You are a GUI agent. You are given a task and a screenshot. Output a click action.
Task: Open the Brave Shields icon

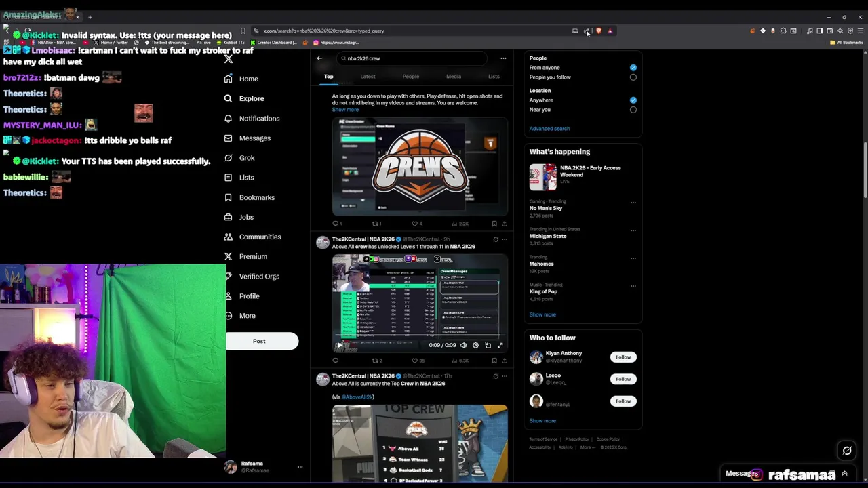click(599, 30)
